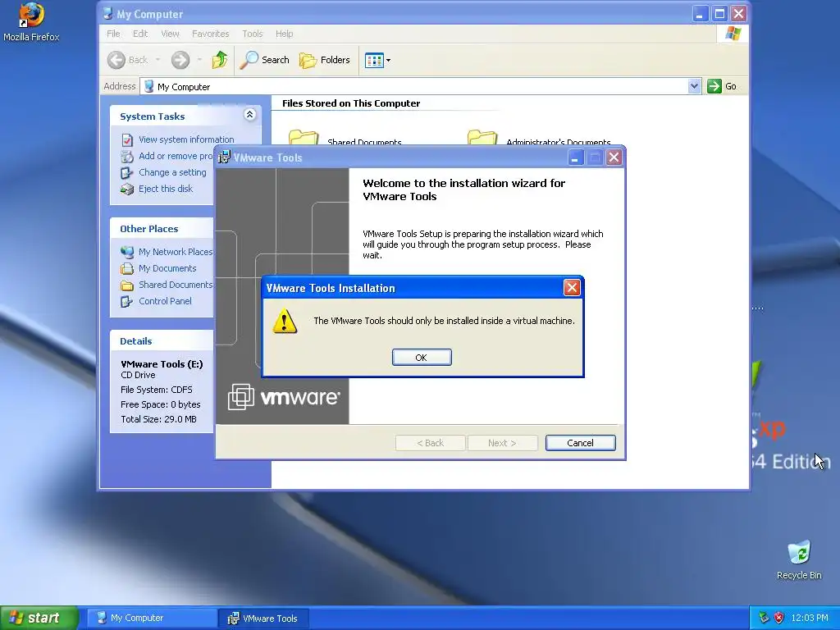This screenshot has height=630, width=840.
Task: Open the Windows start menu
Action: [39, 618]
